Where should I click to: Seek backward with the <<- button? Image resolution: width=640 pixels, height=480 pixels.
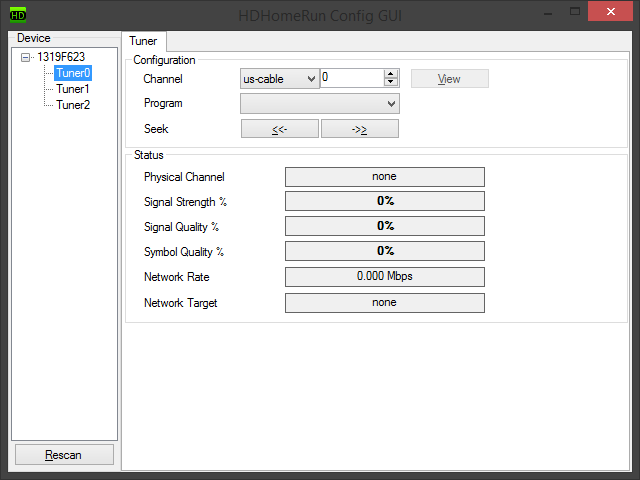(x=280, y=129)
